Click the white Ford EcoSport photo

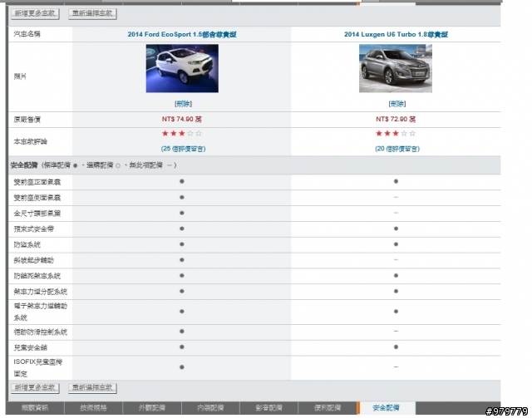coord(182,68)
